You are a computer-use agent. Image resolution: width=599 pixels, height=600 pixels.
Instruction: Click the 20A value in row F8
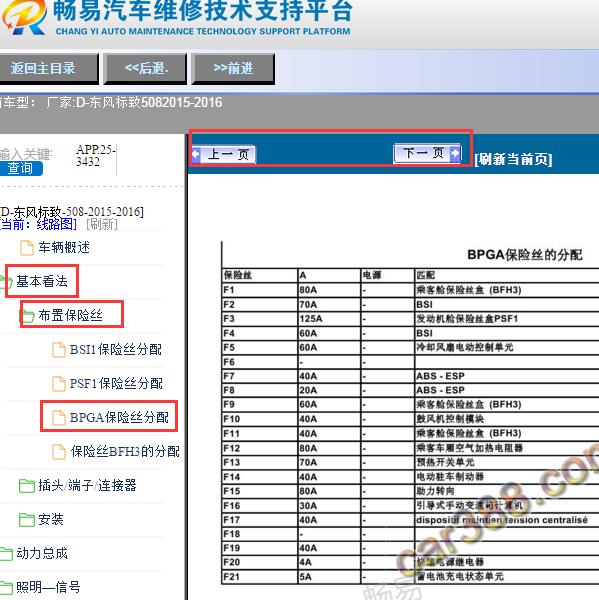coord(308,390)
